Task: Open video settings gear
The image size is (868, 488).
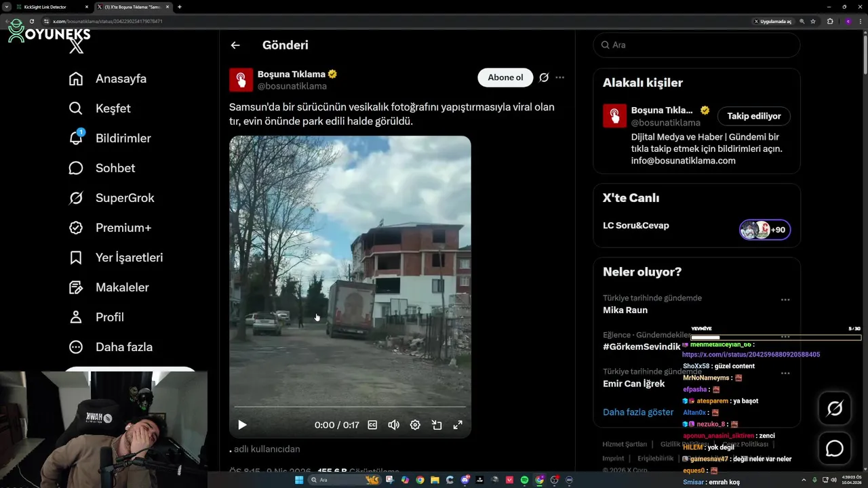Action: coord(415,425)
